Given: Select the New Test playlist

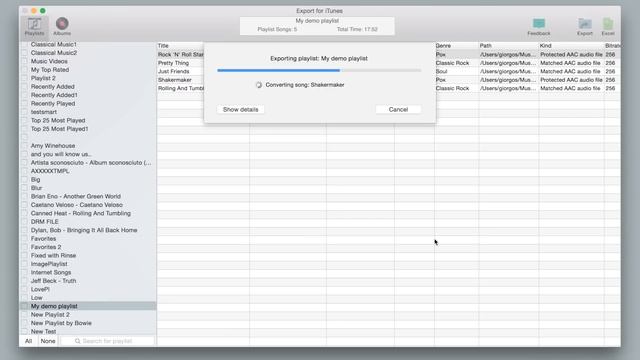Looking at the screenshot, I should click(43, 331).
